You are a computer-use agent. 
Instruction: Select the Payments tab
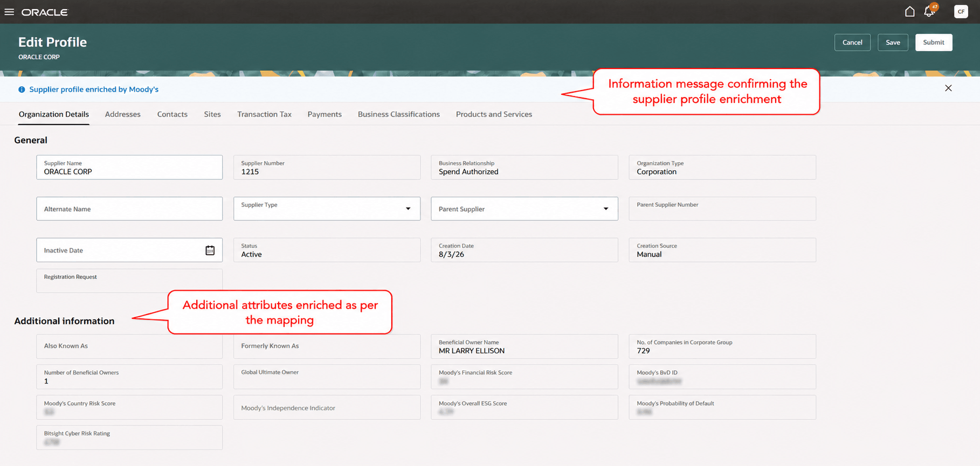pyautogui.click(x=325, y=114)
